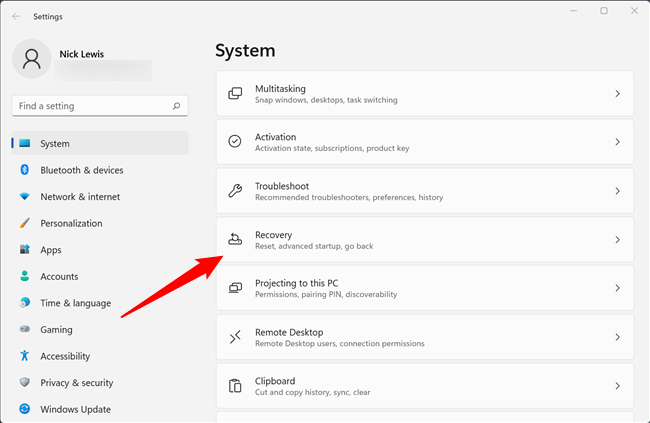
Task: Click the Troubleshoot wrench icon
Action: 235,191
